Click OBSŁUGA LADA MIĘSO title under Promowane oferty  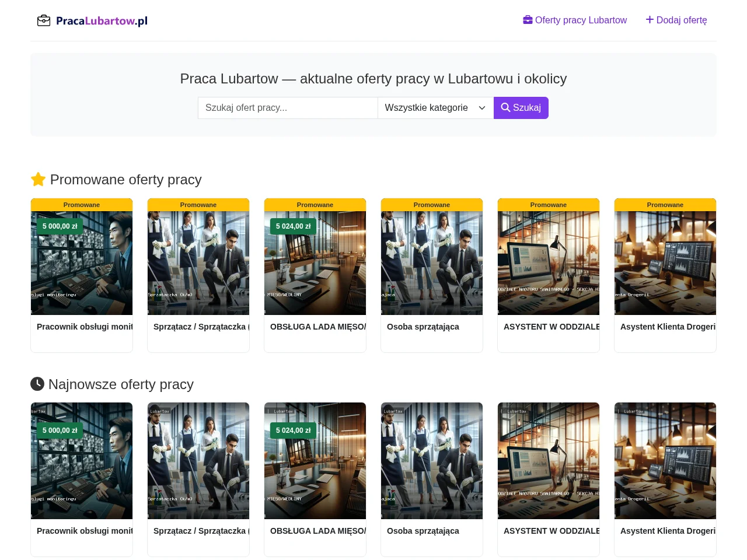318,327
